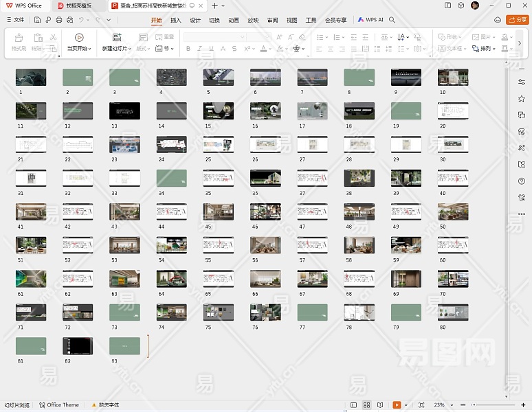Viewport: 532px width, 412px height.
Task: Toggle reading view book icon in status bar
Action: pyautogui.click(x=380, y=405)
